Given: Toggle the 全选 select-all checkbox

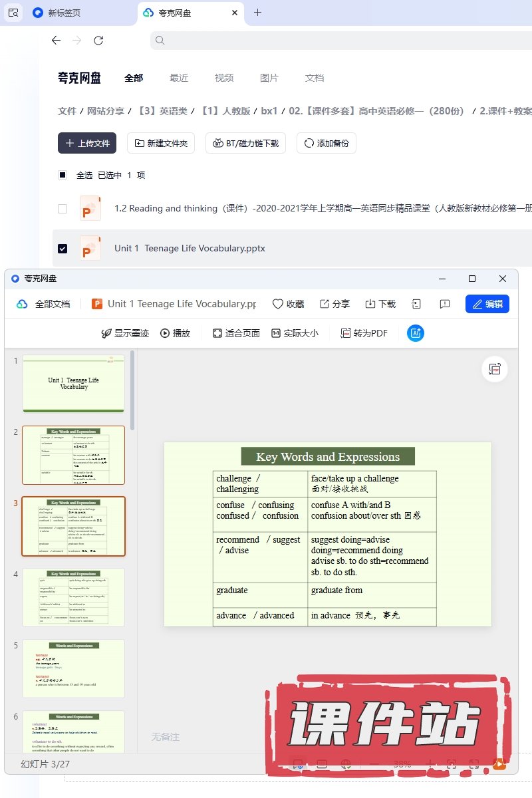Looking at the screenshot, I should click(63, 175).
